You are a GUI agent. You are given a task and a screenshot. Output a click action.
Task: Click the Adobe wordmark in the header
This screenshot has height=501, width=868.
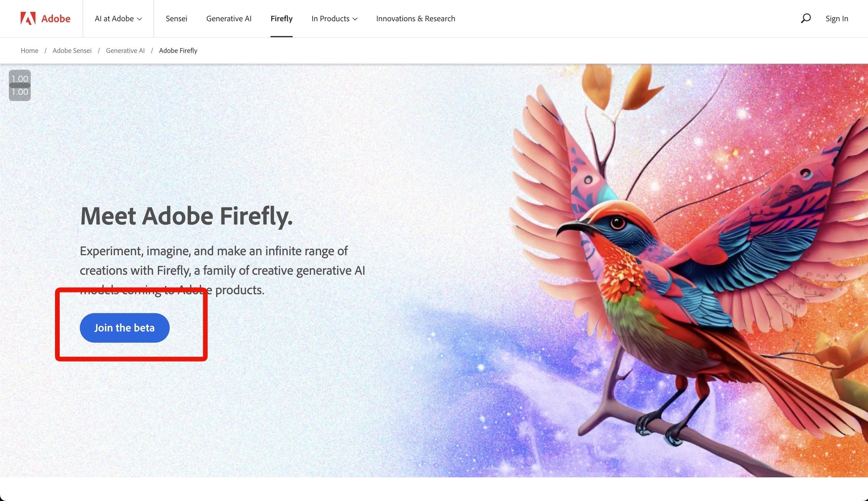[56, 19]
